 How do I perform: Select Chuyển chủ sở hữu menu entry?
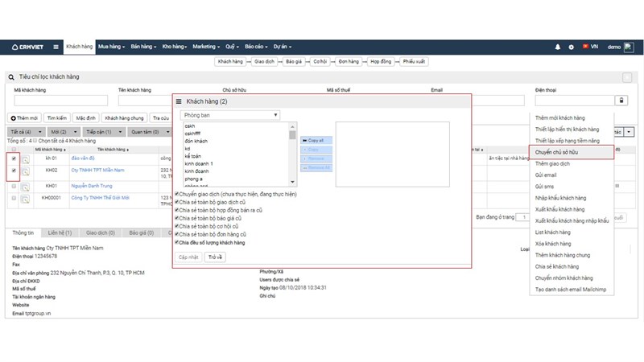tap(572, 152)
